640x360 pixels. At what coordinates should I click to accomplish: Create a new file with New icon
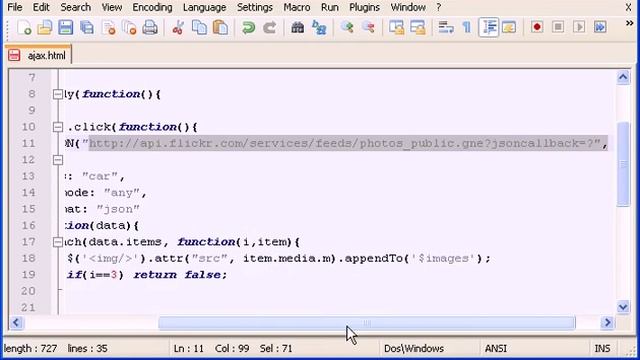[x=24, y=28]
